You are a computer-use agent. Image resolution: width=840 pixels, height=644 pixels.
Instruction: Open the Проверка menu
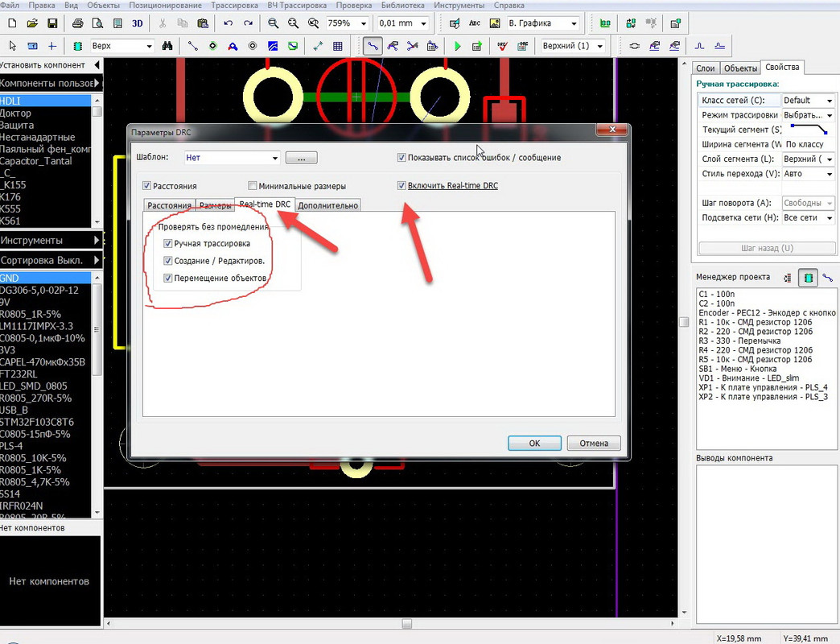click(x=353, y=6)
